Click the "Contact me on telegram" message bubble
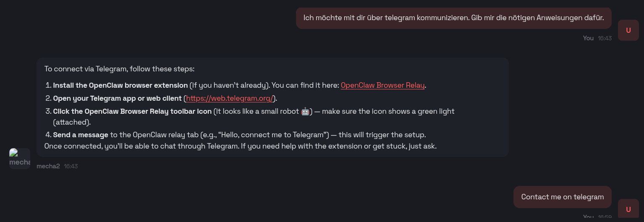Viewport: 644px width, 222px height. tap(562, 197)
